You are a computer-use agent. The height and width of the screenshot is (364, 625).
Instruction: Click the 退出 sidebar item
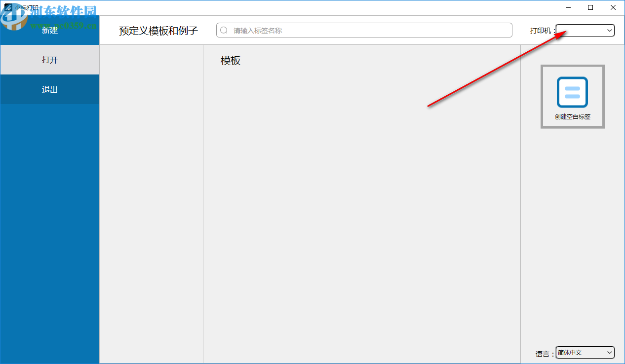[x=50, y=89]
